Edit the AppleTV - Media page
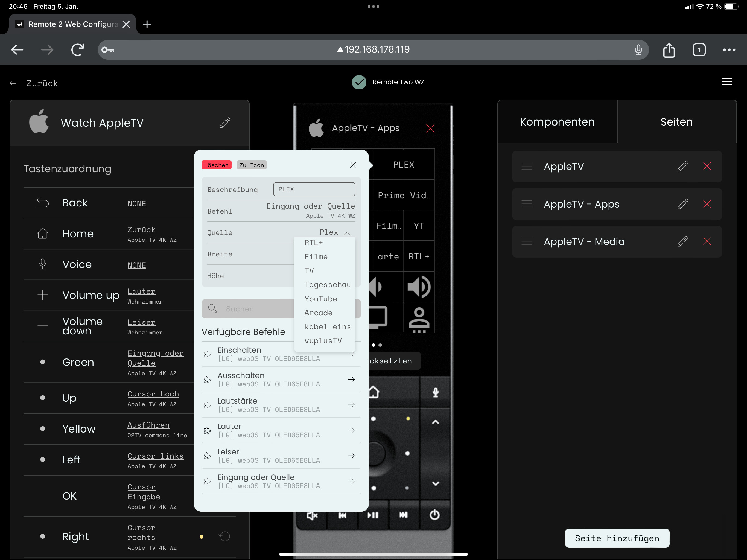The image size is (747, 560). pyautogui.click(x=682, y=241)
